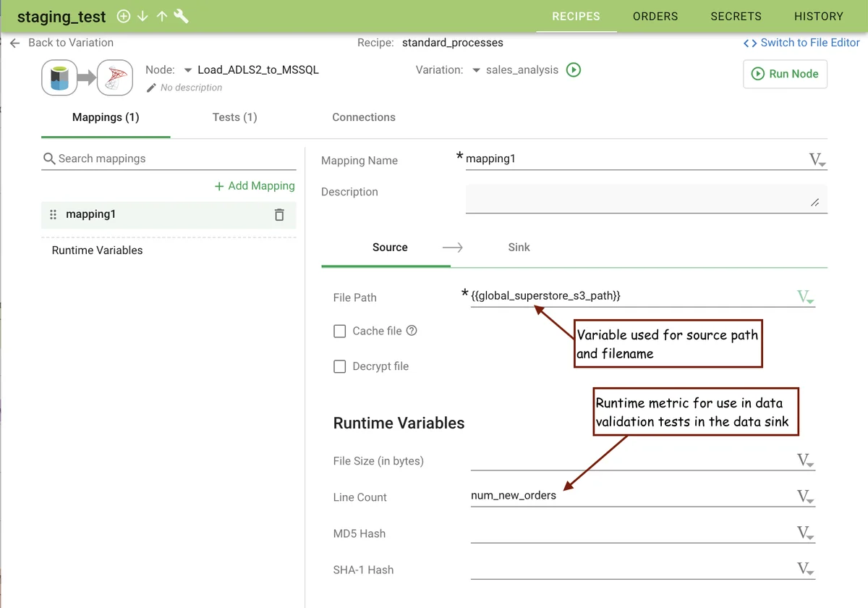
Task: Click the up arrow icon in header
Action: (161, 16)
